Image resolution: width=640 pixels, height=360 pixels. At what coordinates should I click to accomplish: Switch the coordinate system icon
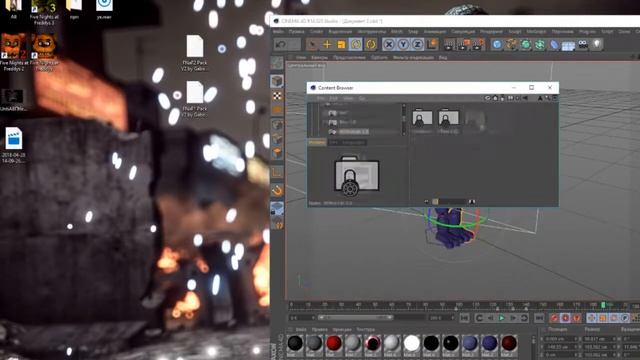(432, 44)
